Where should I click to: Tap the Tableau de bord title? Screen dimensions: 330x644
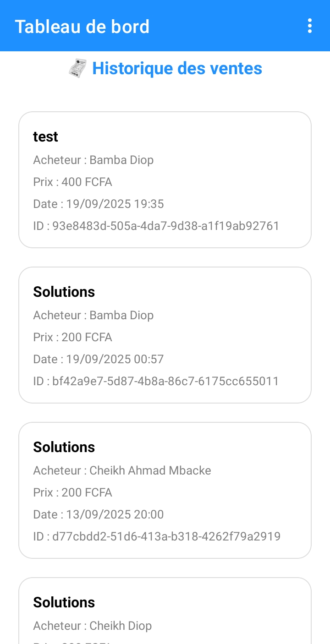click(82, 27)
